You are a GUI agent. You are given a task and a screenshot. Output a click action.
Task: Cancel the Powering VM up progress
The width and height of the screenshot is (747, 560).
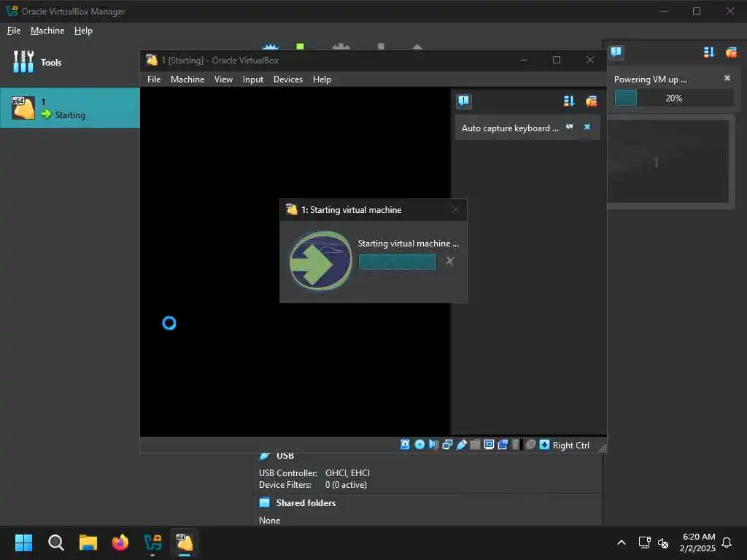tap(727, 78)
